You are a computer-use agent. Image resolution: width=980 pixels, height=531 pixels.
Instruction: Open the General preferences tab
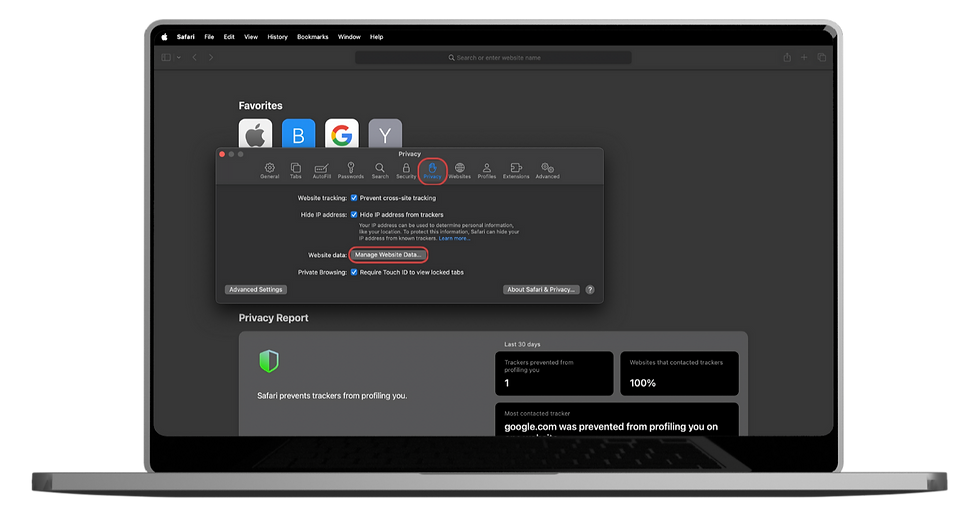(x=269, y=171)
